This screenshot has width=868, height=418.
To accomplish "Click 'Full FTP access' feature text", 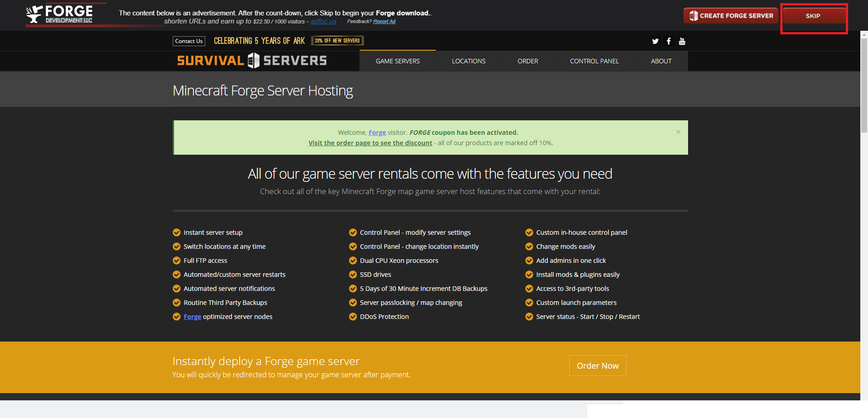I will pyautogui.click(x=205, y=261).
